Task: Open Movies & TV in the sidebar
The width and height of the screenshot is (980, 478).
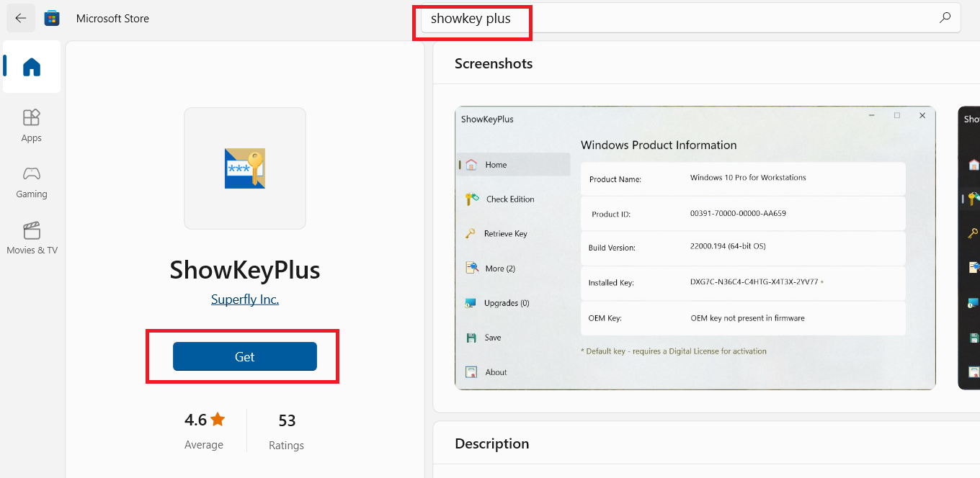Action: (x=32, y=238)
